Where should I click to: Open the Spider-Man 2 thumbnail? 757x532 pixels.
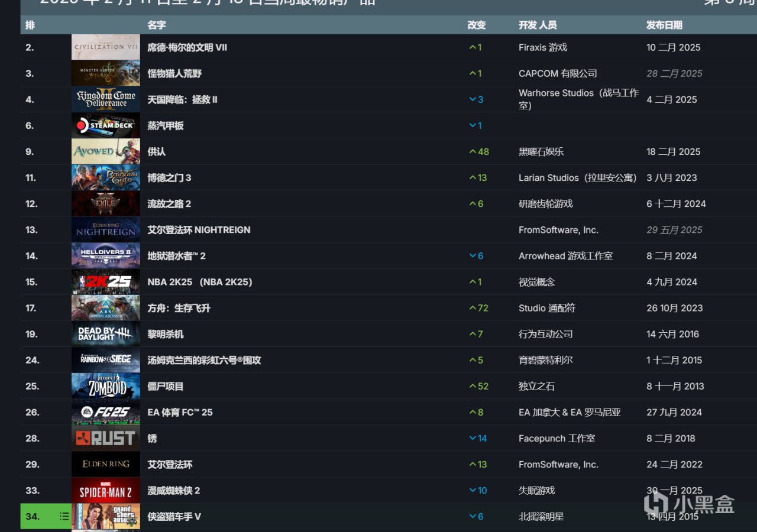[106, 490]
